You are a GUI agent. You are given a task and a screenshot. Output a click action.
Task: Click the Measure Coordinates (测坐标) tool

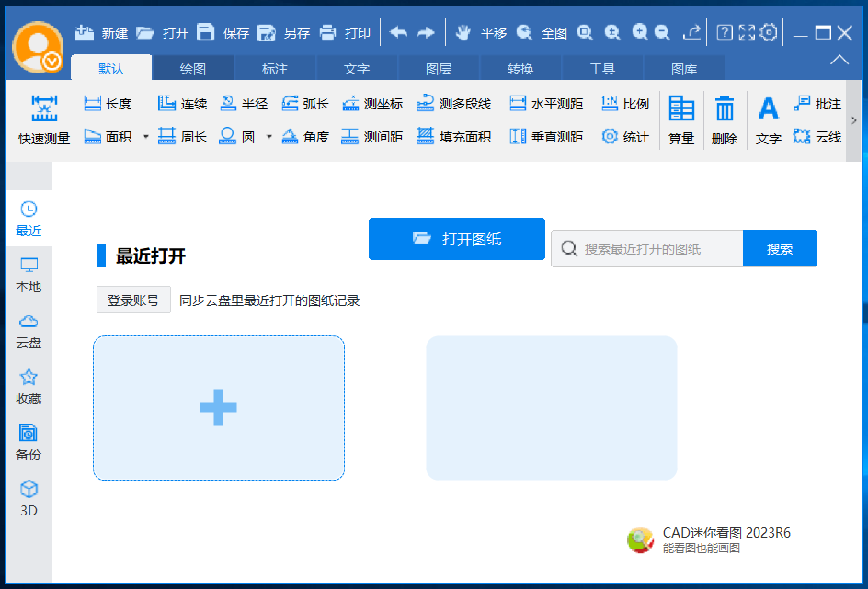[x=372, y=104]
